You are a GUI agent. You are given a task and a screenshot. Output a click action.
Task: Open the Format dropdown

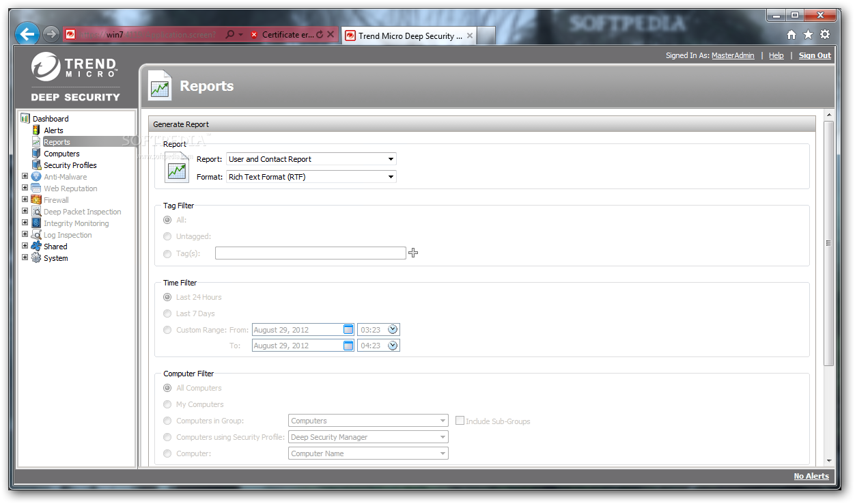point(311,177)
